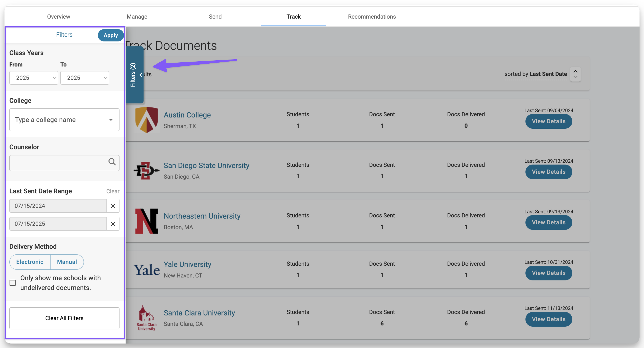Click the Yale logo
The height and width of the screenshot is (348, 644).
[x=146, y=270]
